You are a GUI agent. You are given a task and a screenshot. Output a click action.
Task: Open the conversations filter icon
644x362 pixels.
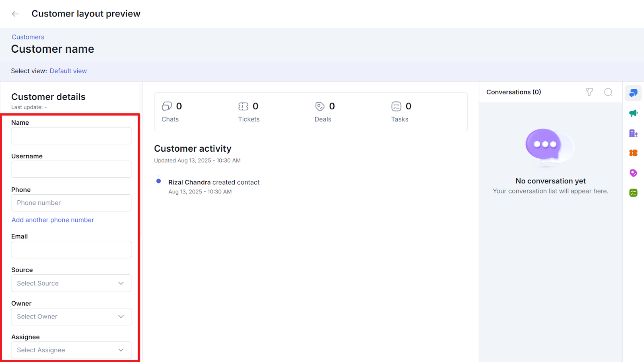click(589, 92)
